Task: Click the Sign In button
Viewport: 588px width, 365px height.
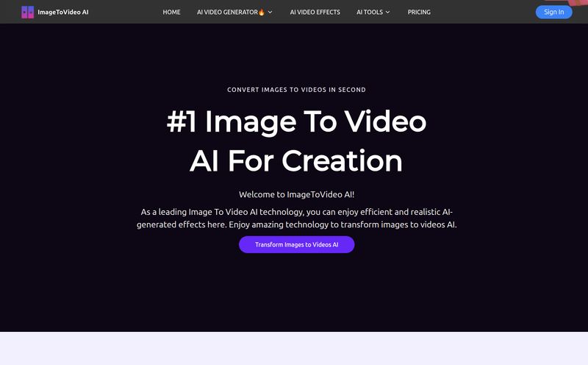Action: pyautogui.click(x=554, y=12)
